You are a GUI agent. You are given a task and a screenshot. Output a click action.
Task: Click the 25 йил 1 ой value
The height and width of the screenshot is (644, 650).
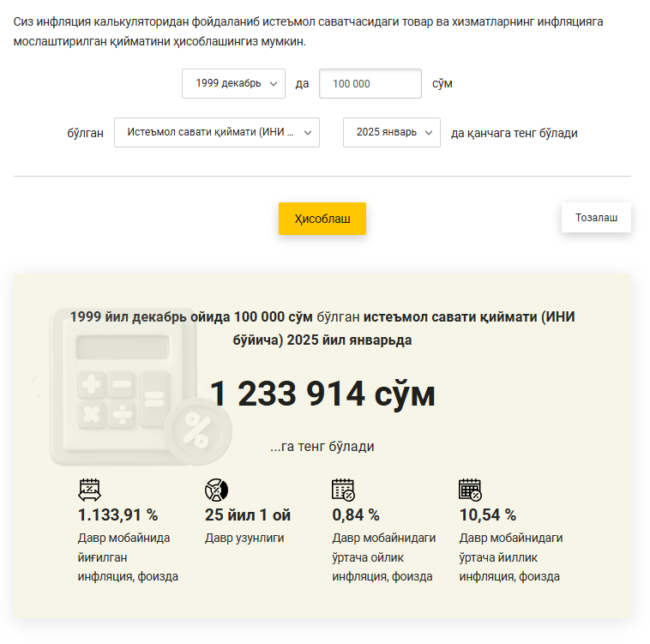pos(248,515)
